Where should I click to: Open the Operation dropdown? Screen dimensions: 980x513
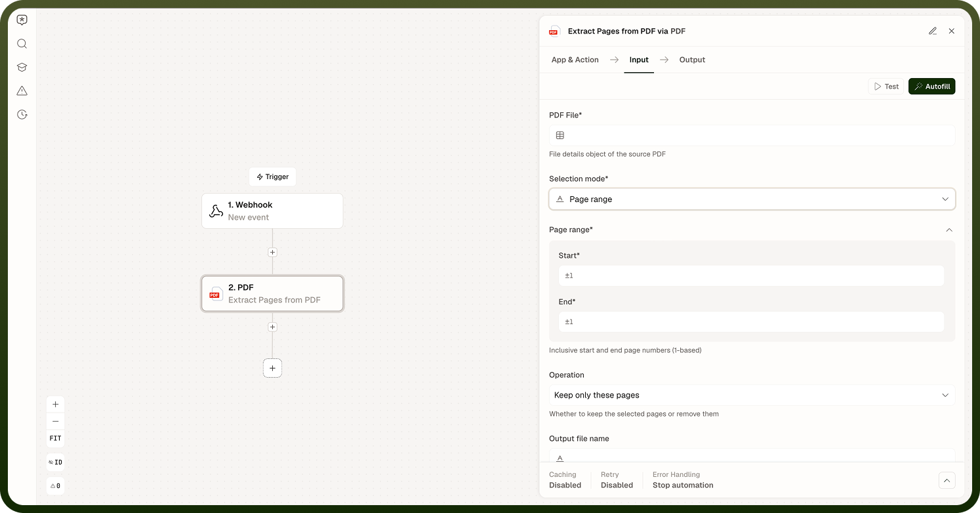[x=752, y=395]
